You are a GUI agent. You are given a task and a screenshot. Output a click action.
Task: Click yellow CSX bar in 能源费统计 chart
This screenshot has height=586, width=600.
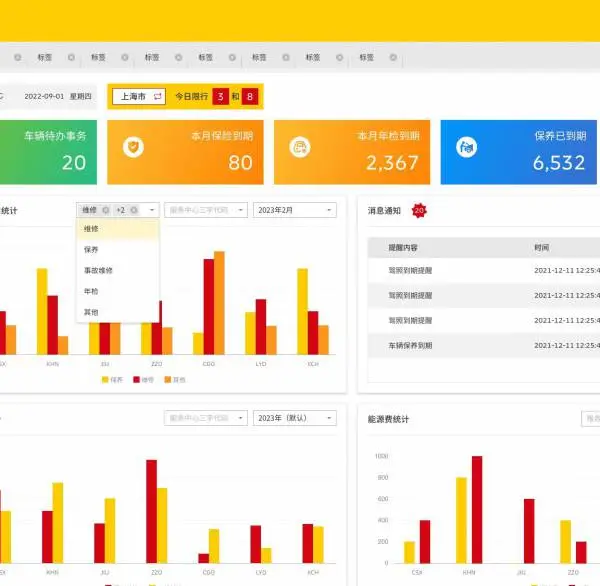coord(409,552)
